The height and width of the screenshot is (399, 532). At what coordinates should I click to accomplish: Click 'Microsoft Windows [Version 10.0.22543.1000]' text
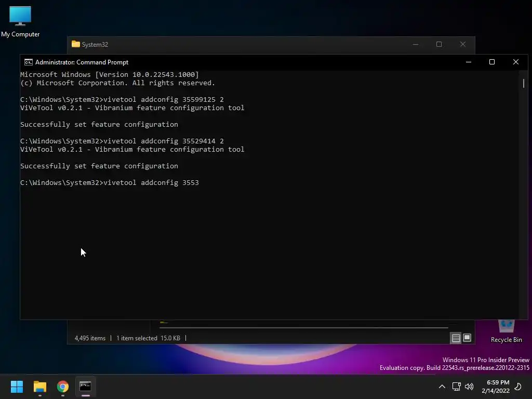(110, 75)
